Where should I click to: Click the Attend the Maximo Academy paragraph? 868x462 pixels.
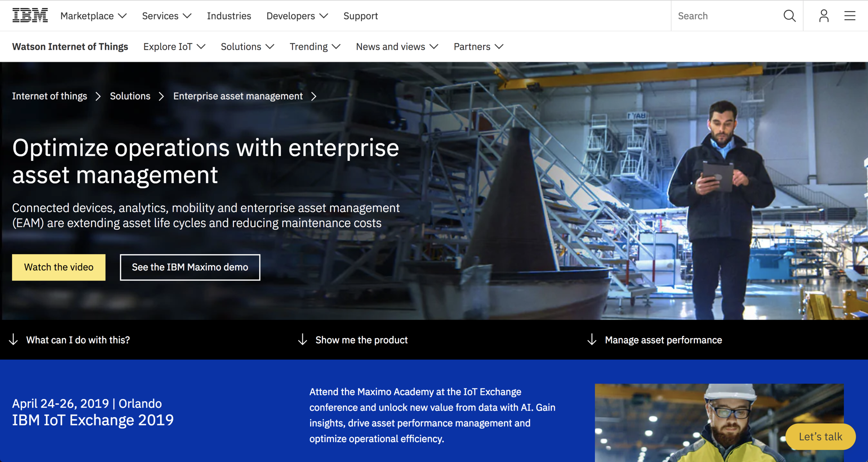[432, 415]
